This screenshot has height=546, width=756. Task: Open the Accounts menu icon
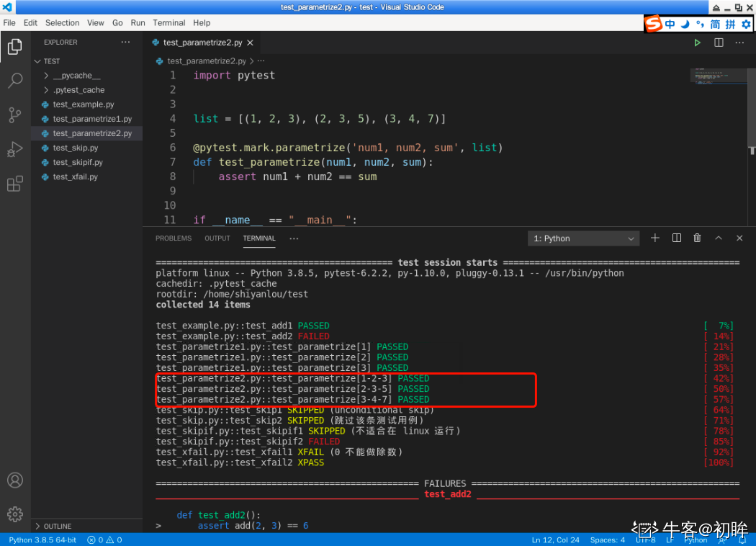tap(15, 480)
